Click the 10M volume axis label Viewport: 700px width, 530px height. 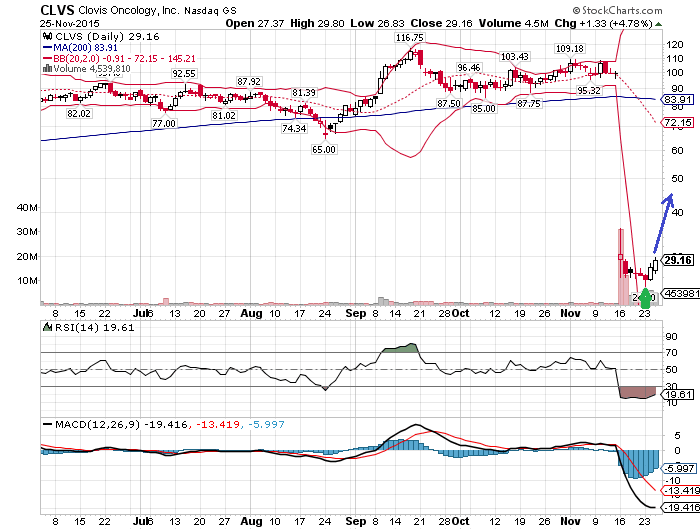coord(27,281)
